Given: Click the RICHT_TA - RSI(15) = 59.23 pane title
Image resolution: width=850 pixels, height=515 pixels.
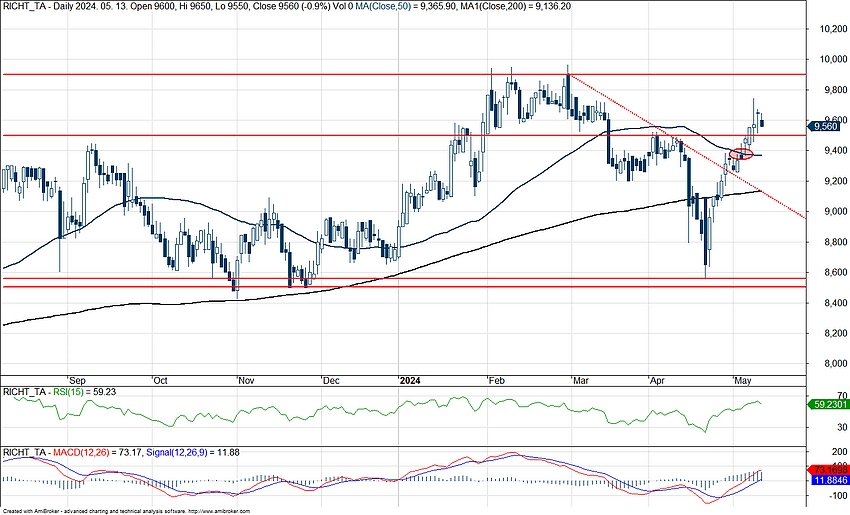Looking at the screenshot, I should pyautogui.click(x=60, y=391).
